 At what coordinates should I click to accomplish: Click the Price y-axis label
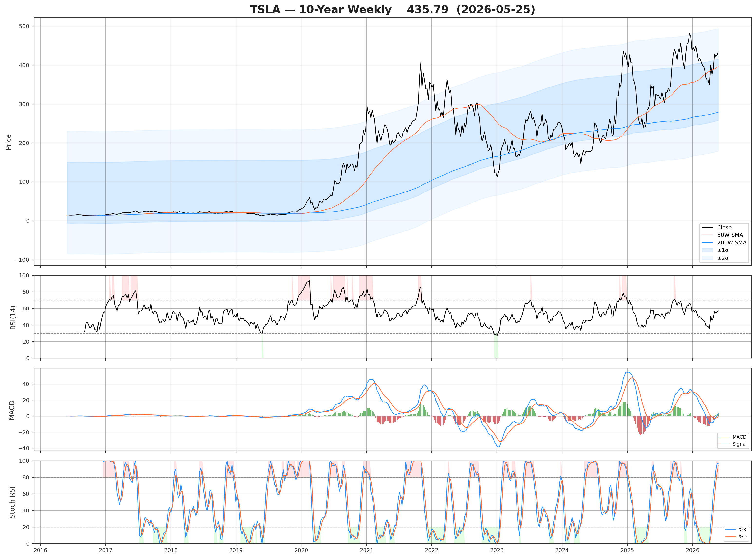(x=9, y=142)
